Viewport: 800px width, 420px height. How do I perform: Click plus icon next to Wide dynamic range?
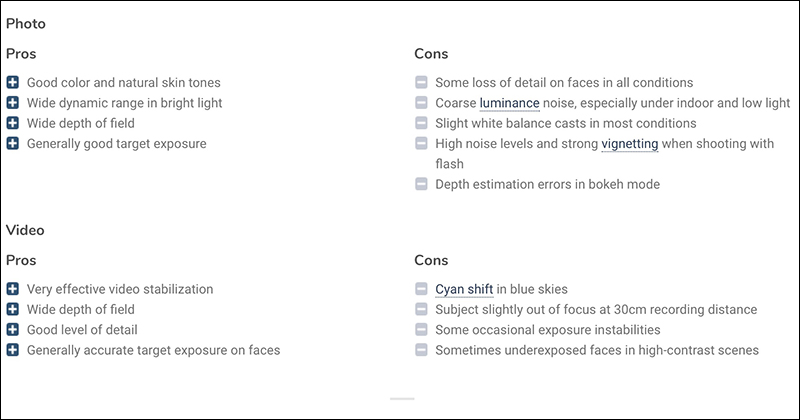click(x=13, y=103)
